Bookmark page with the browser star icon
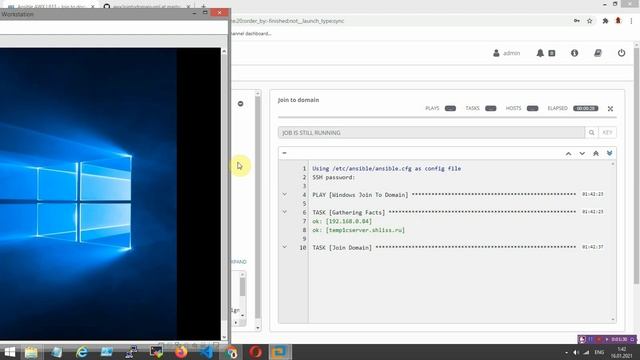The width and height of the screenshot is (640, 360). coord(589,21)
